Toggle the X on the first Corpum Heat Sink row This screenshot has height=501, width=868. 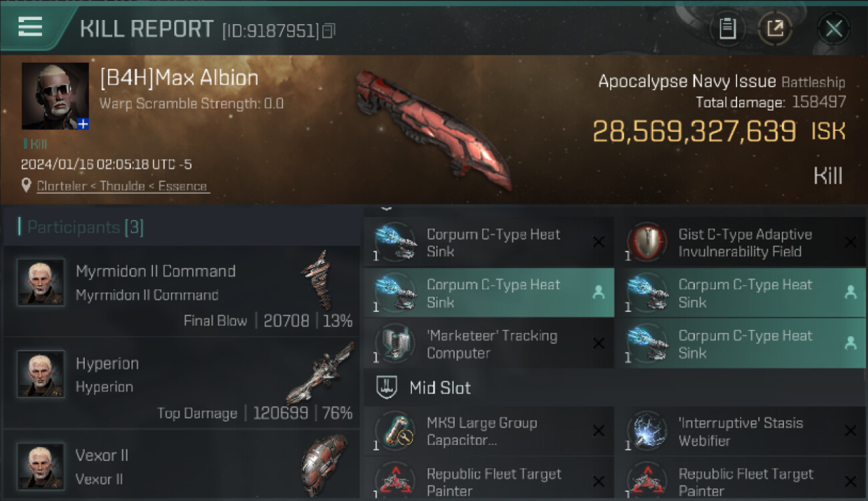pos(598,242)
